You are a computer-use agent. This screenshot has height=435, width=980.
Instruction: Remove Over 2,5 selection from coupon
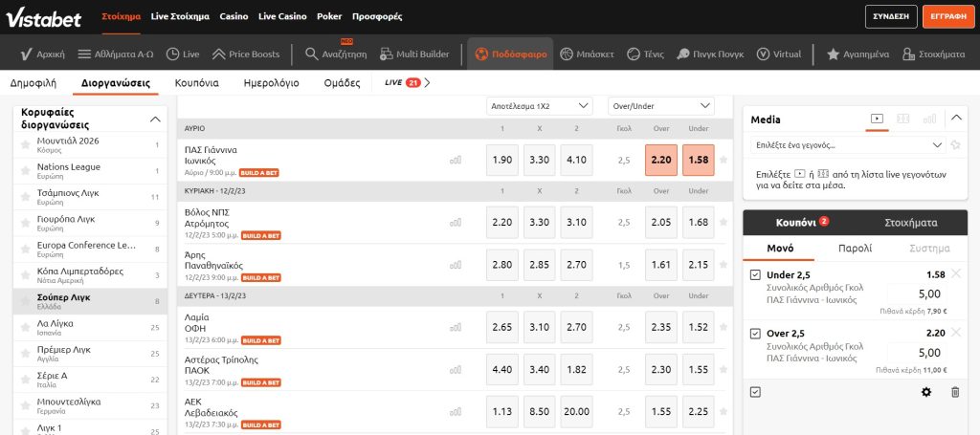click(956, 332)
